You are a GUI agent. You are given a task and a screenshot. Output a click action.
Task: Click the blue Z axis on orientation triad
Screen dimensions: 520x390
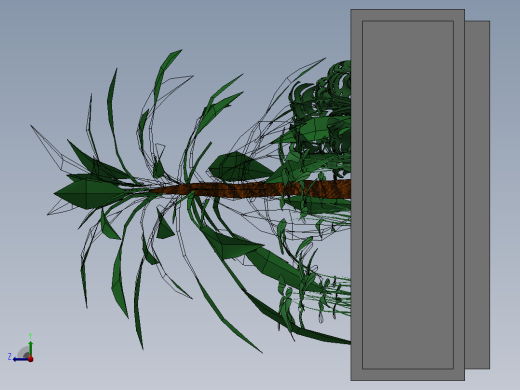click(x=21, y=359)
